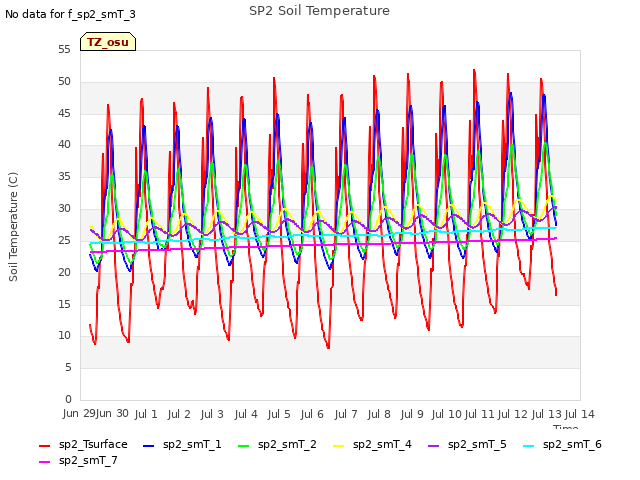Click the Jul 6 x-axis tick label
Image resolution: width=640 pixels, height=480 pixels.
pyautogui.click(x=312, y=414)
